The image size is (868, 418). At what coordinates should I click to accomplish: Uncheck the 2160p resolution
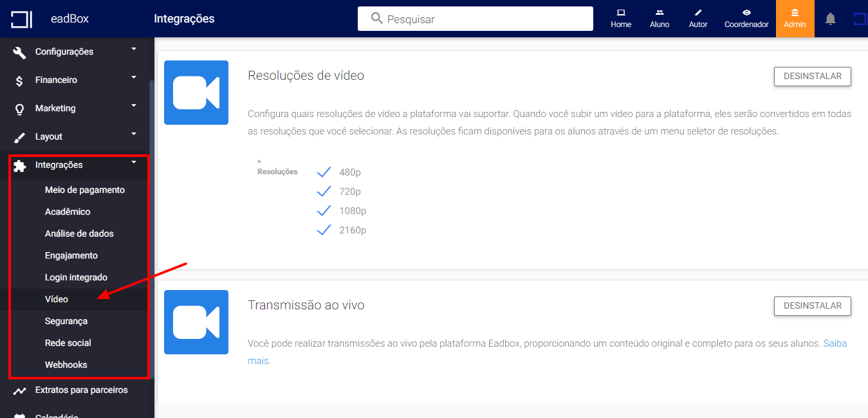pos(324,230)
